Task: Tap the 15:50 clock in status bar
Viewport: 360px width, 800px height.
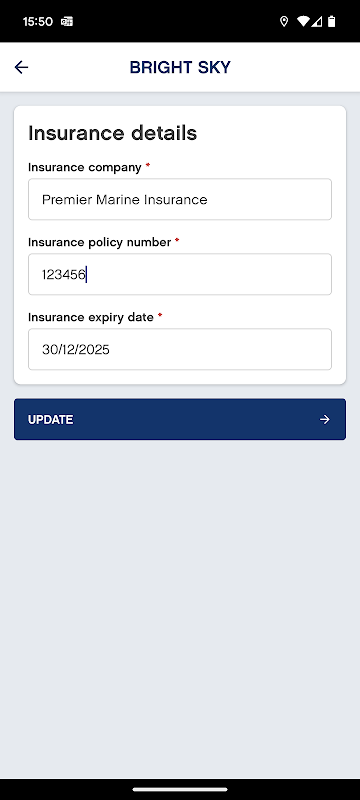Action: 38,21
